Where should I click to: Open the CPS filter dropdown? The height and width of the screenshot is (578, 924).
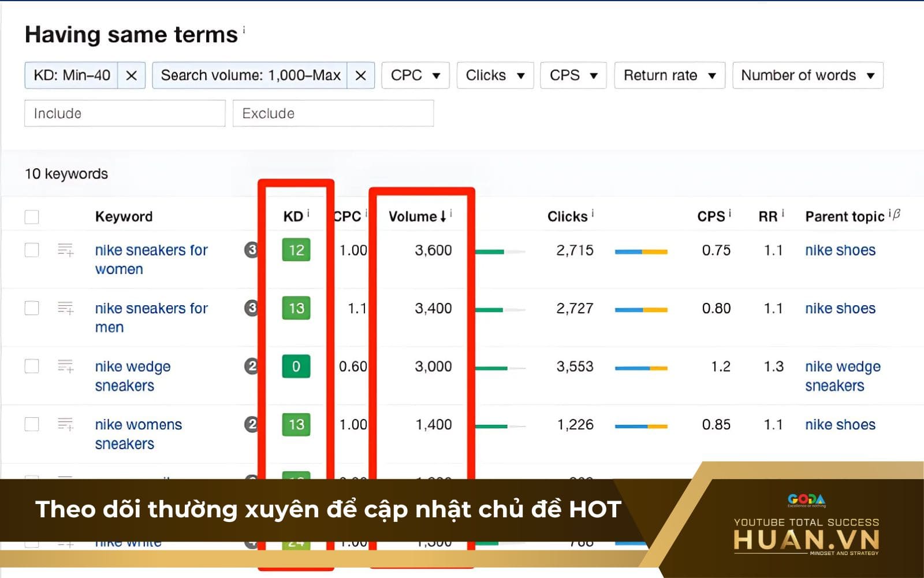573,76
